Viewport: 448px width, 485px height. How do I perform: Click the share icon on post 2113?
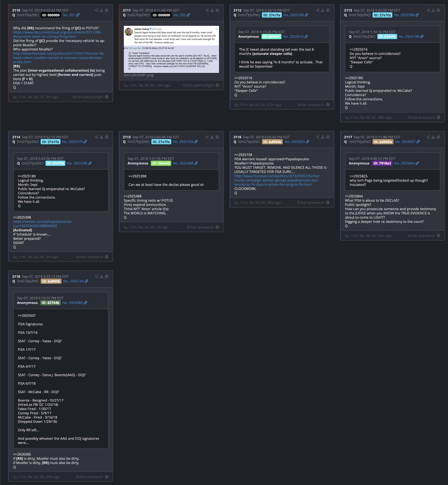[428, 10]
